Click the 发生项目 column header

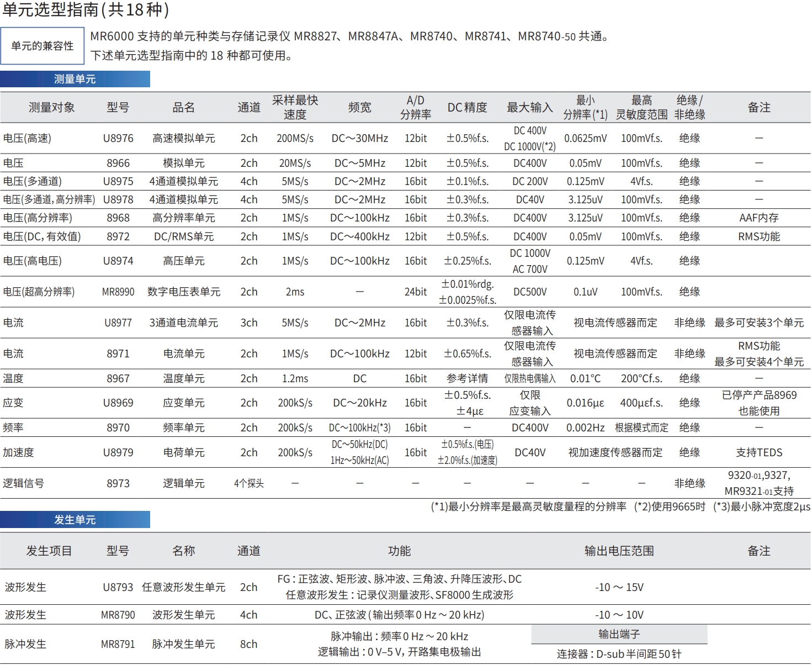49,551
